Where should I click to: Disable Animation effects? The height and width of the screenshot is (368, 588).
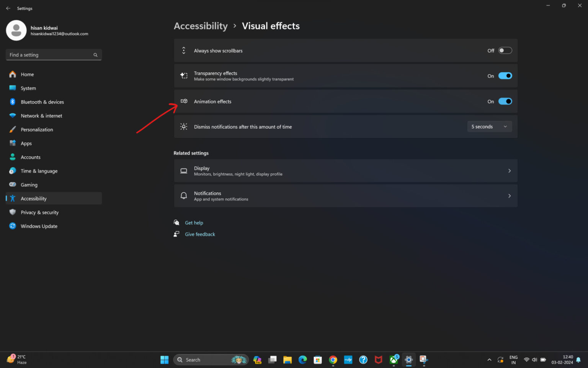pyautogui.click(x=505, y=101)
